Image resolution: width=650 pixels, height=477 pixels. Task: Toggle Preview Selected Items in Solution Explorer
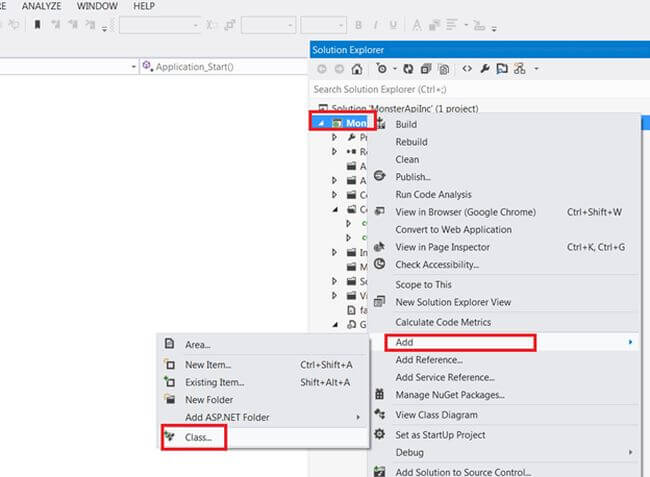tap(502, 69)
